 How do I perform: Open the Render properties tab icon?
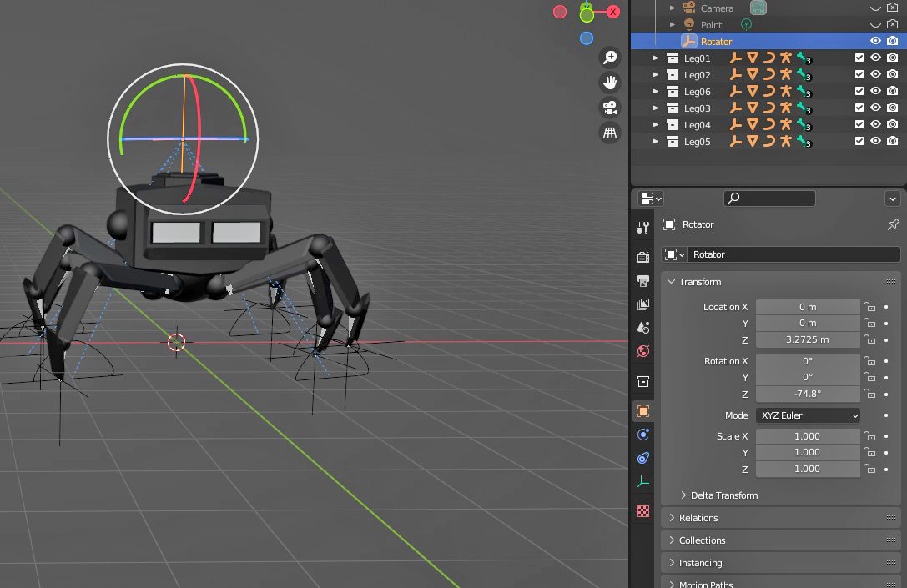(643, 257)
